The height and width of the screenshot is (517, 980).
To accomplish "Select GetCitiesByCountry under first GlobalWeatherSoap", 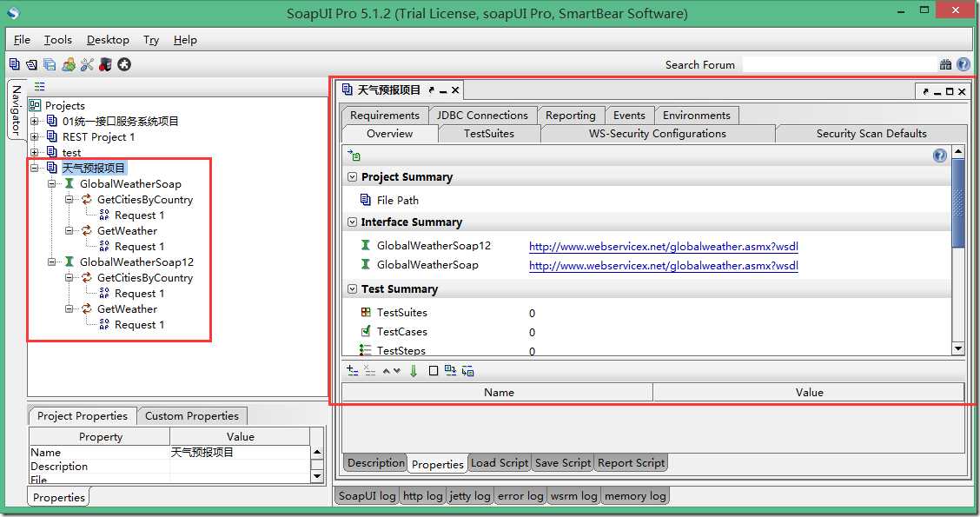I will pos(144,200).
